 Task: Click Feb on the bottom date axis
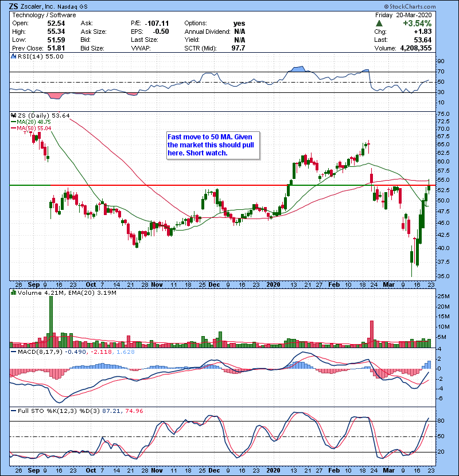point(334,470)
